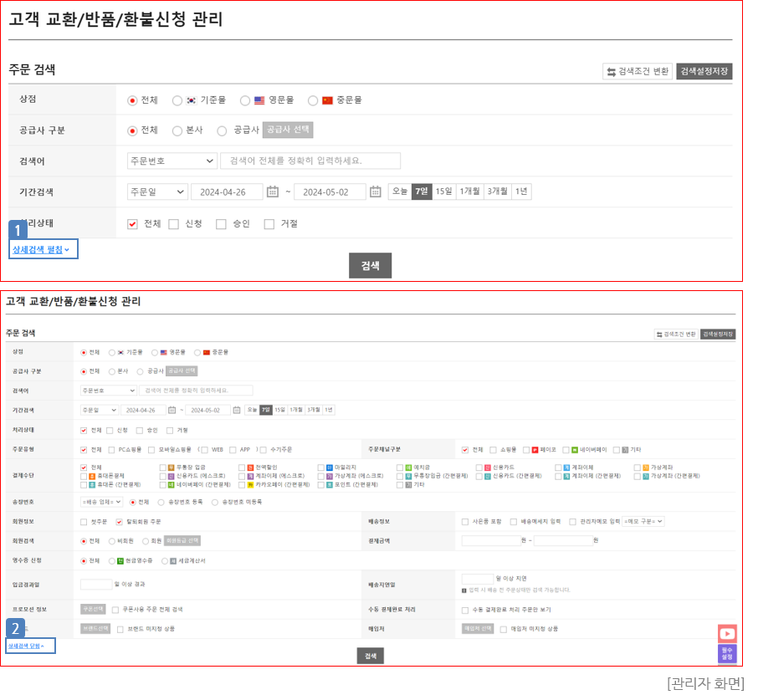Click the 마일리지 payment method icon

330,468
